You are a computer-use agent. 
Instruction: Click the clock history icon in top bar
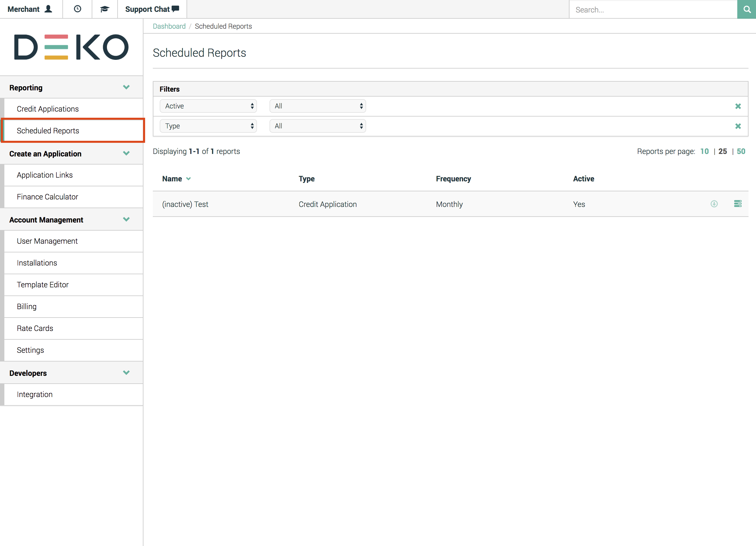tap(77, 9)
